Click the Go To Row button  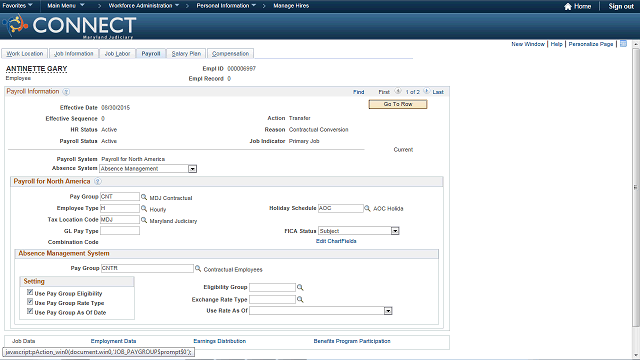tap(398, 104)
